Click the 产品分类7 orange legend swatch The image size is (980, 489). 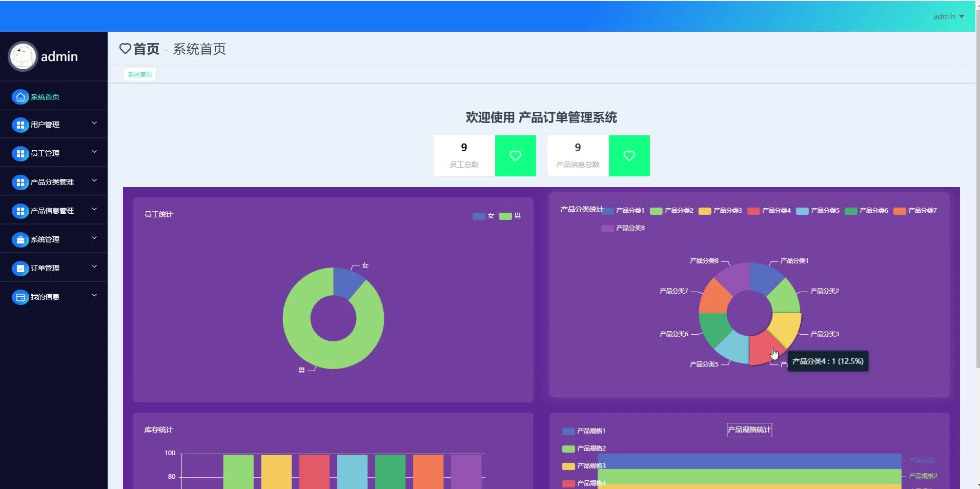[900, 211]
